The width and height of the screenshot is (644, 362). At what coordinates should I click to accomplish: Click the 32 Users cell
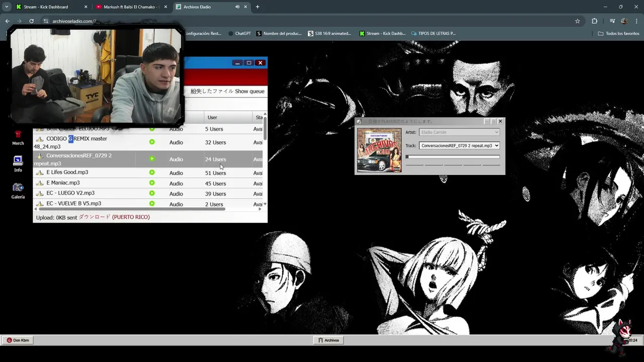(x=215, y=143)
